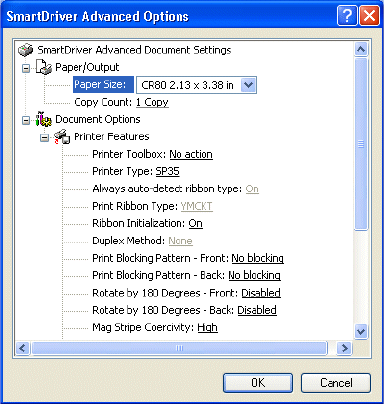
Task: Dismiss the dialog with Cancel button
Action: pos(336,383)
